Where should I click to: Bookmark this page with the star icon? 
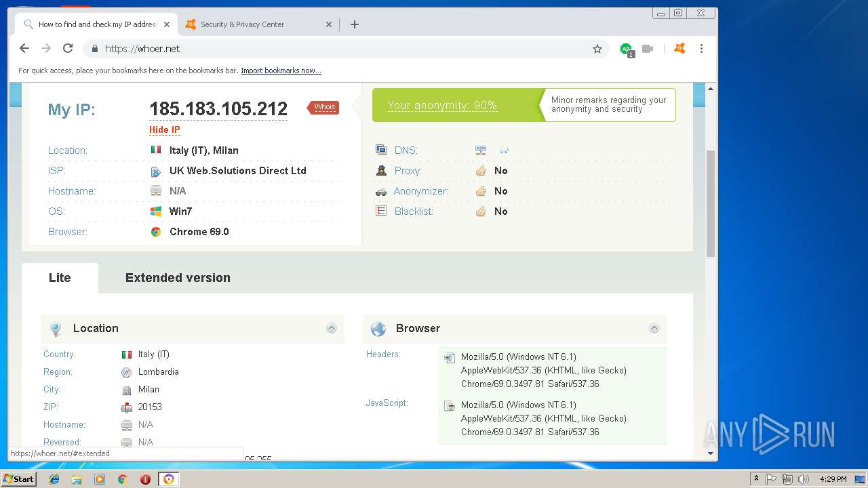click(x=597, y=49)
